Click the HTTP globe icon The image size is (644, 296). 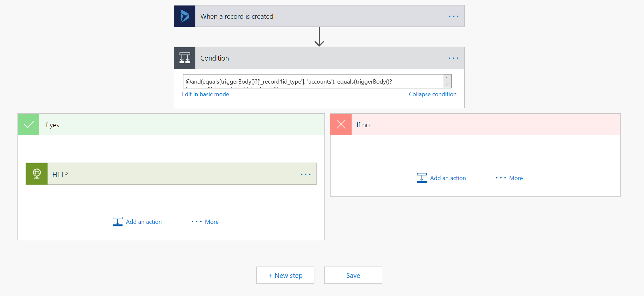tap(37, 174)
